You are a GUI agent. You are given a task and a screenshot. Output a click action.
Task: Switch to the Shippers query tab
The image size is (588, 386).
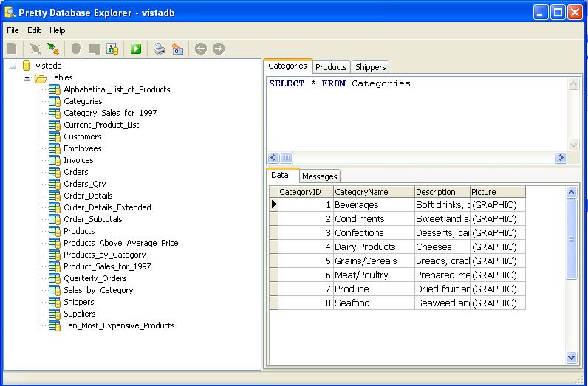click(x=369, y=67)
